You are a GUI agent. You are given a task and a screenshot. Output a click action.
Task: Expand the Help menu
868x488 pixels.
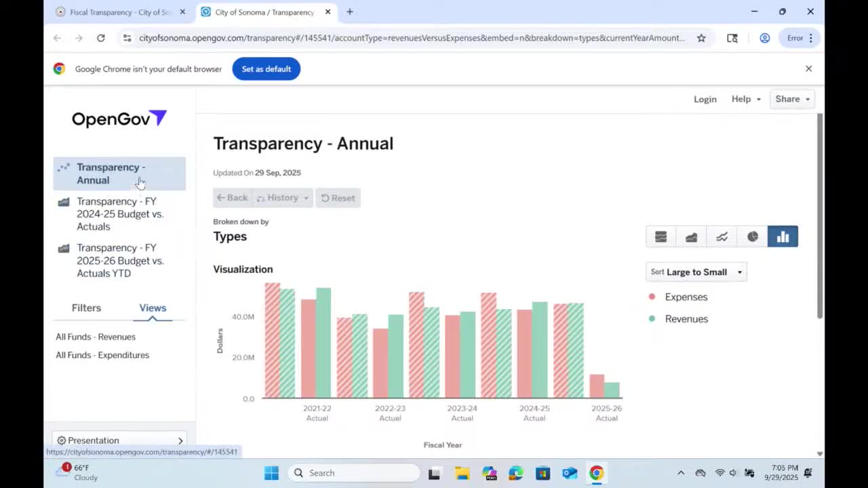click(746, 99)
